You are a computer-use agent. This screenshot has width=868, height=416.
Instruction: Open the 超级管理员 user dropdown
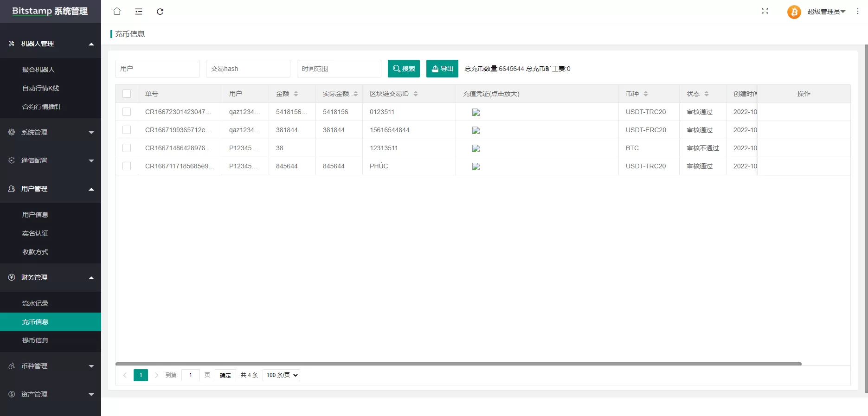pos(826,12)
